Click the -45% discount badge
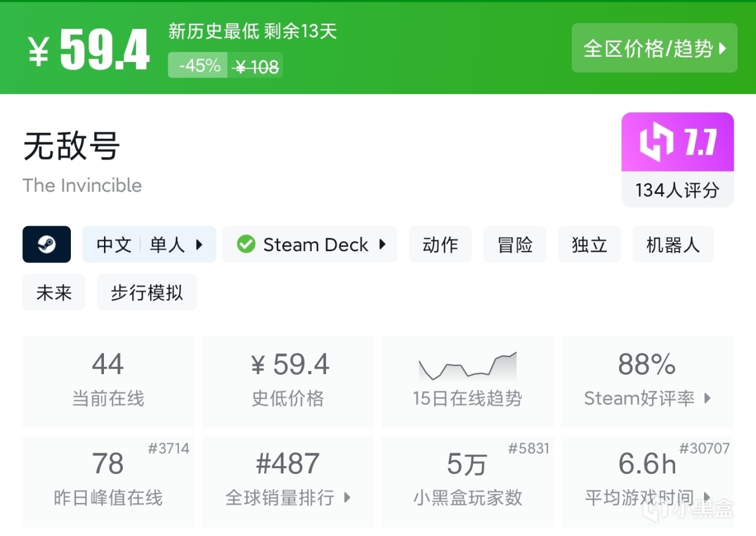The height and width of the screenshot is (536, 756). (198, 66)
